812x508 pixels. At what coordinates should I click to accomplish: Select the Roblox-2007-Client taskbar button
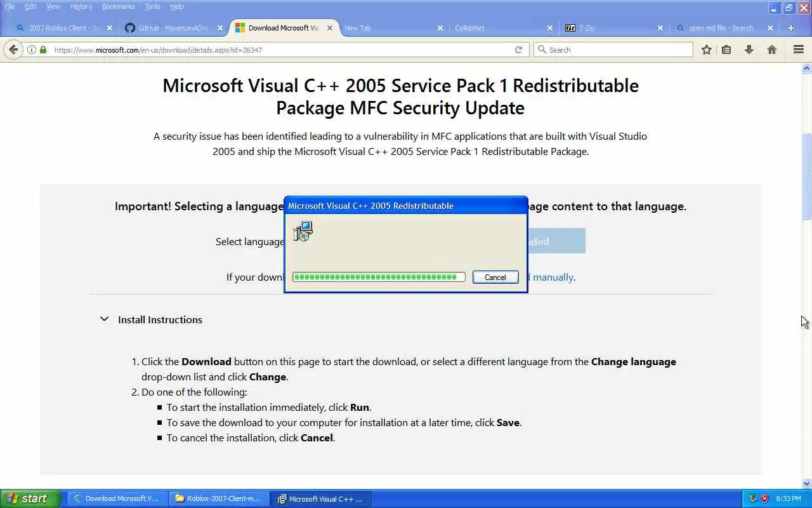pyautogui.click(x=219, y=498)
